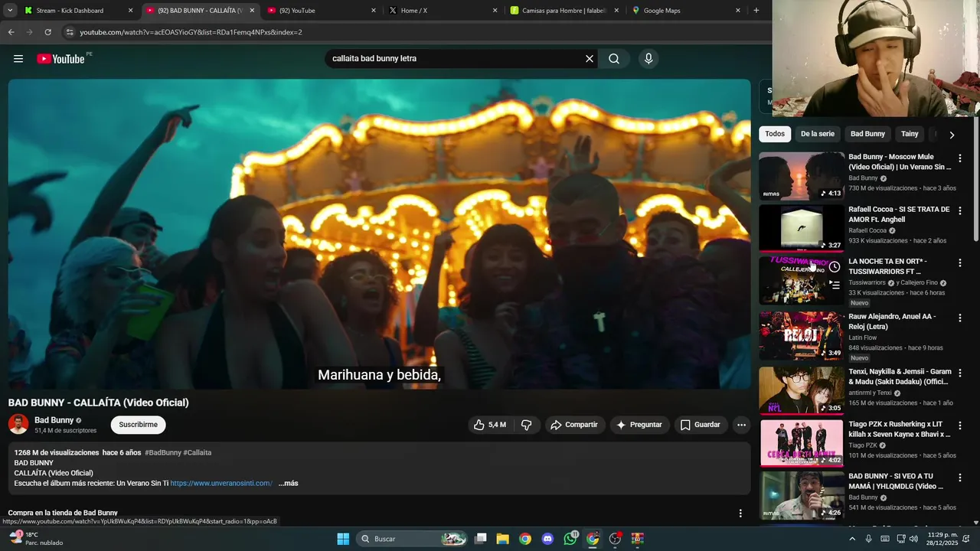Click the magnifier search button
Screen dimensions: 980x551
614,59
